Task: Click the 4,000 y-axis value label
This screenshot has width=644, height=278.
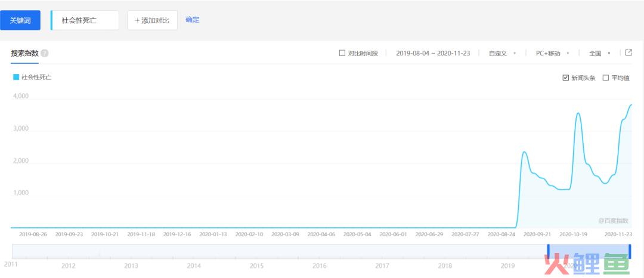Action: pyautogui.click(x=21, y=97)
